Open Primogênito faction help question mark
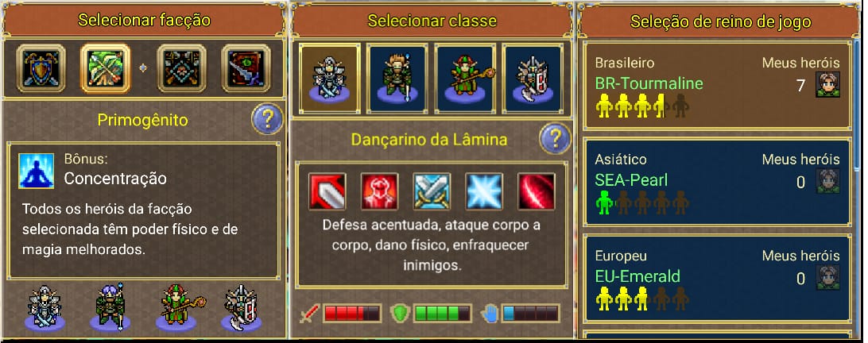Screen dimensions: 868x343 click(267, 119)
